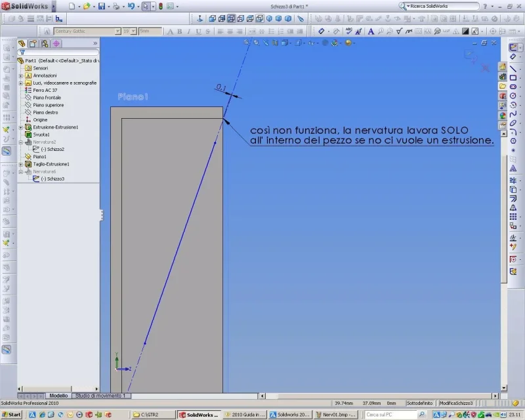Collapse the Nervatura2 feature node
This screenshot has height=420, width=525.
tap(21, 142)
